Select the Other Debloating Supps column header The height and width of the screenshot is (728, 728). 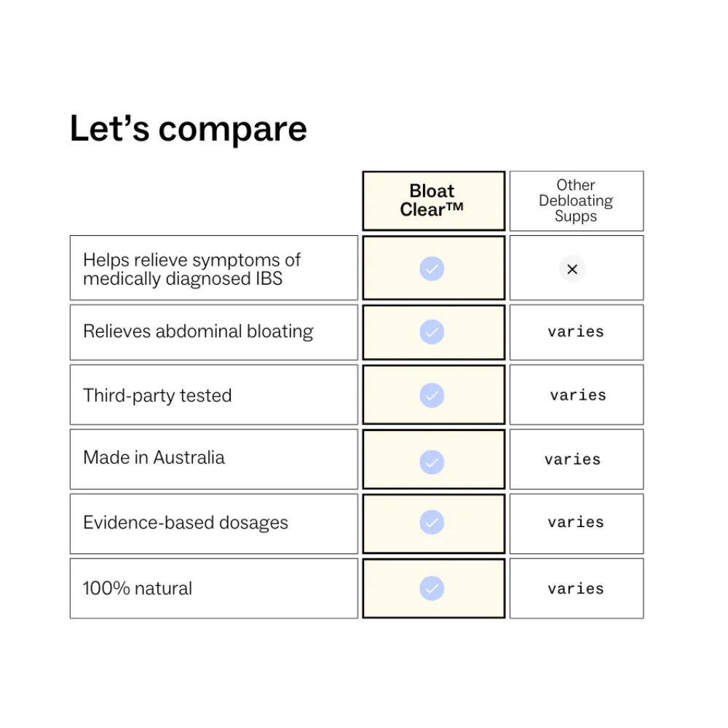[x=577, y=201]
